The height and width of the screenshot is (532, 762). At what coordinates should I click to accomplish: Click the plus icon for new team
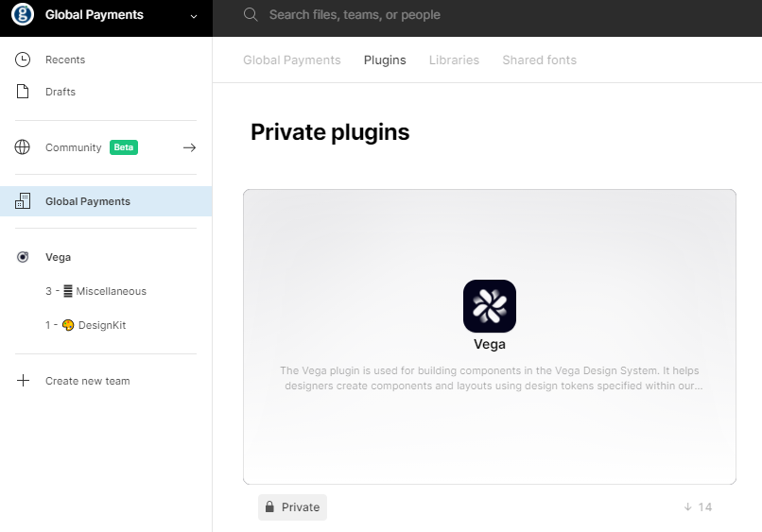[23, 381]
